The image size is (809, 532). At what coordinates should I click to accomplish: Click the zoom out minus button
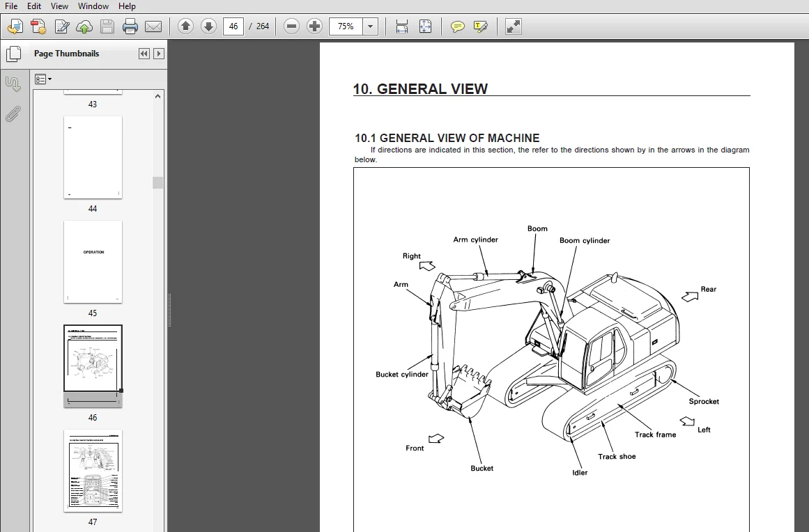[291, 26]
